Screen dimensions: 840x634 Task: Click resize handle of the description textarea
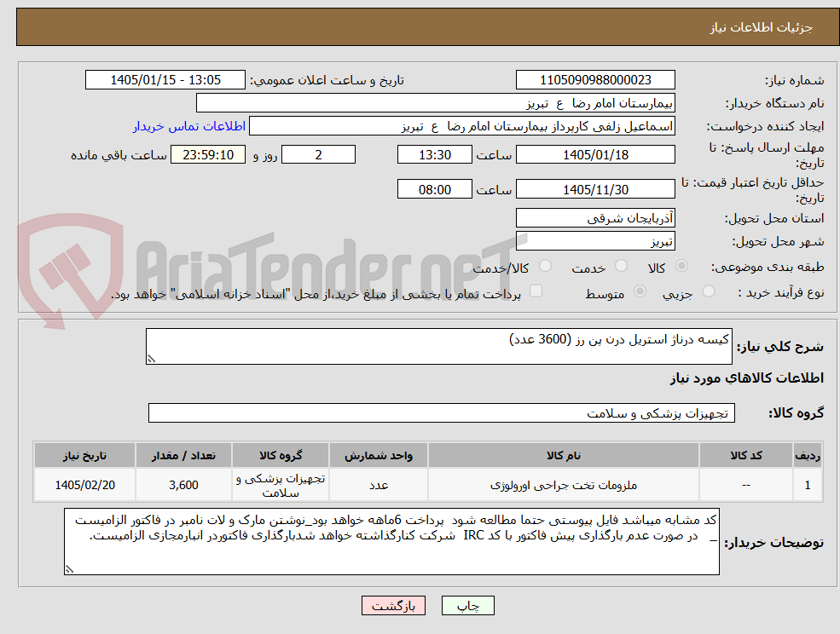(x=151, y=360)
